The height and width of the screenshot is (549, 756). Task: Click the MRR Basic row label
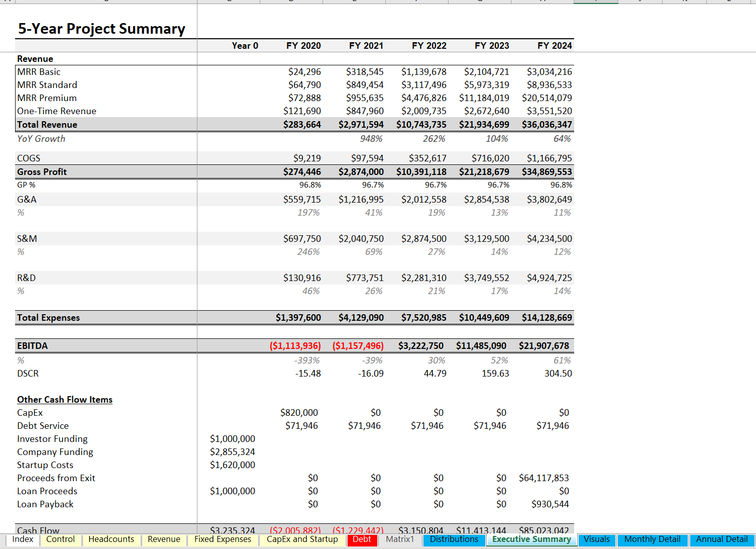39,72
